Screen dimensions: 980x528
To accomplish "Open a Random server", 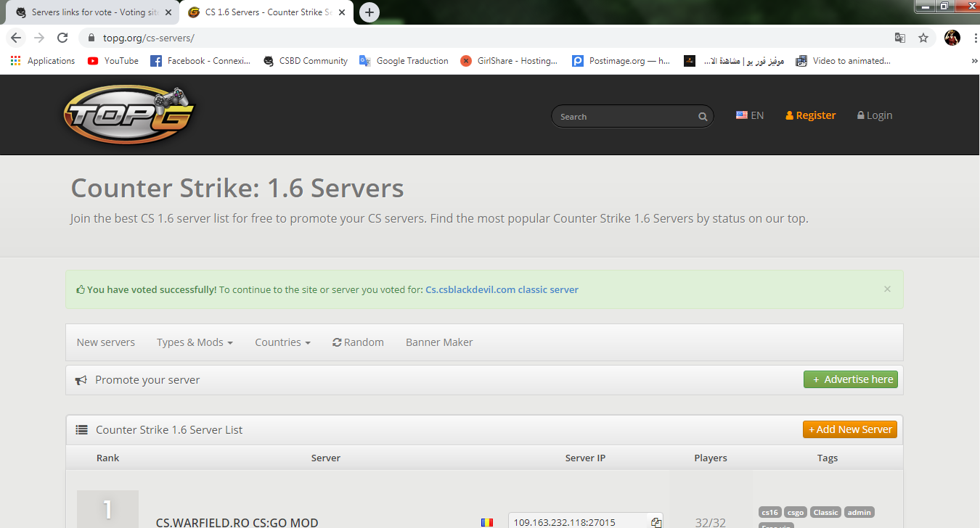I will (x=358, y=342).
